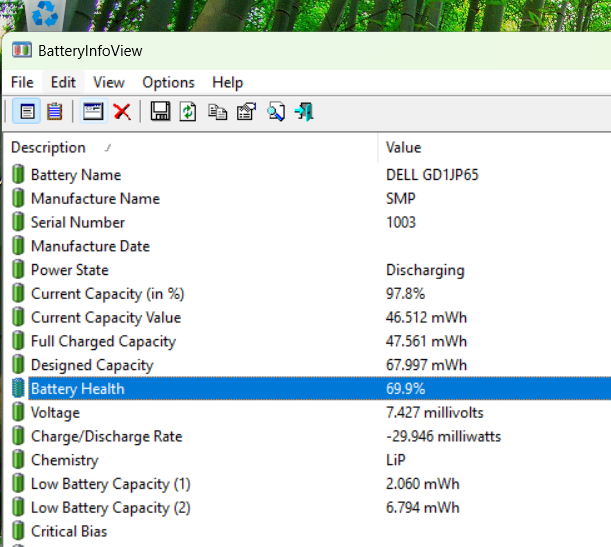
Task: Click battery icon beside Full Charged Capacity
Action: click(18, 341)
